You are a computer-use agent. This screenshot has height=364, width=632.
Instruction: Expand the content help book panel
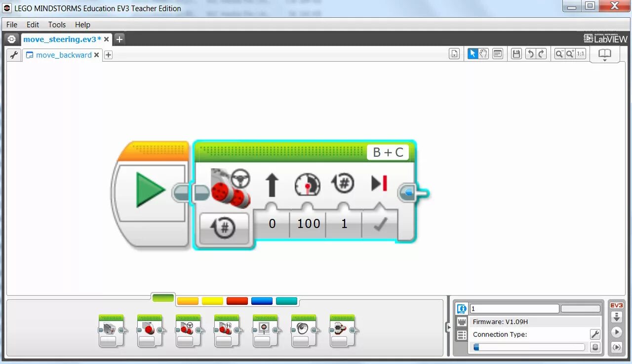[605, 55]
